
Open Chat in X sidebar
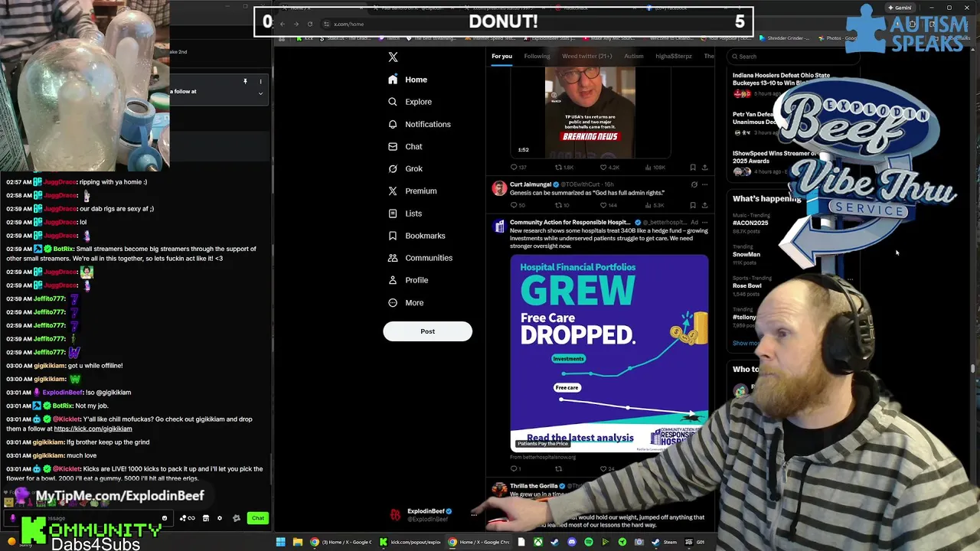tap(405, 146)
